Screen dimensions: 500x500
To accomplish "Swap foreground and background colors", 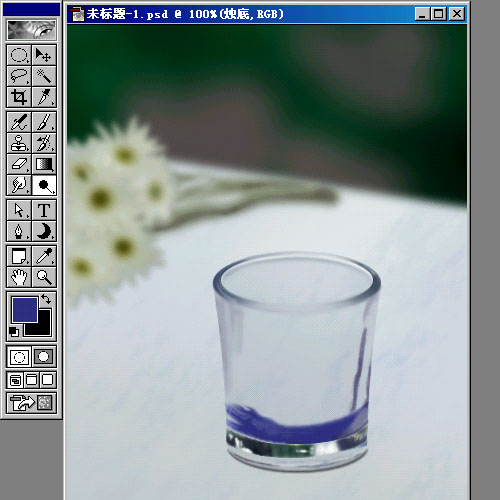I will click(46, 299).
